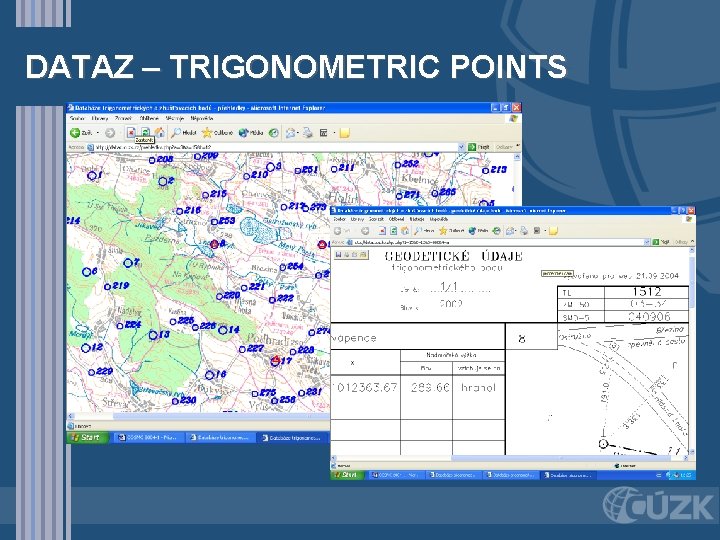The height and width of the screenshot is (540, 720).
Task: Open dropdown arrow beside map window Back button
Action: 97,133
